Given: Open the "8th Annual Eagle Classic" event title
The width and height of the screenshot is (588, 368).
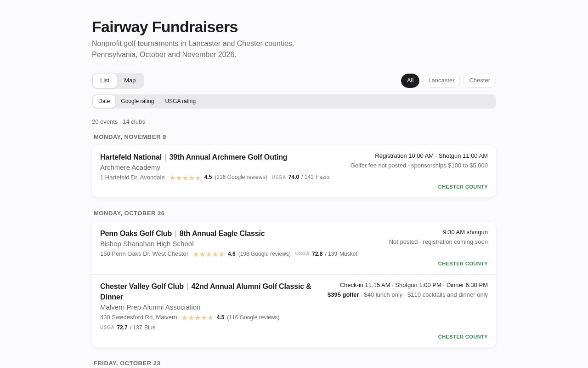Looking at the screenshot, I should 222,234.
